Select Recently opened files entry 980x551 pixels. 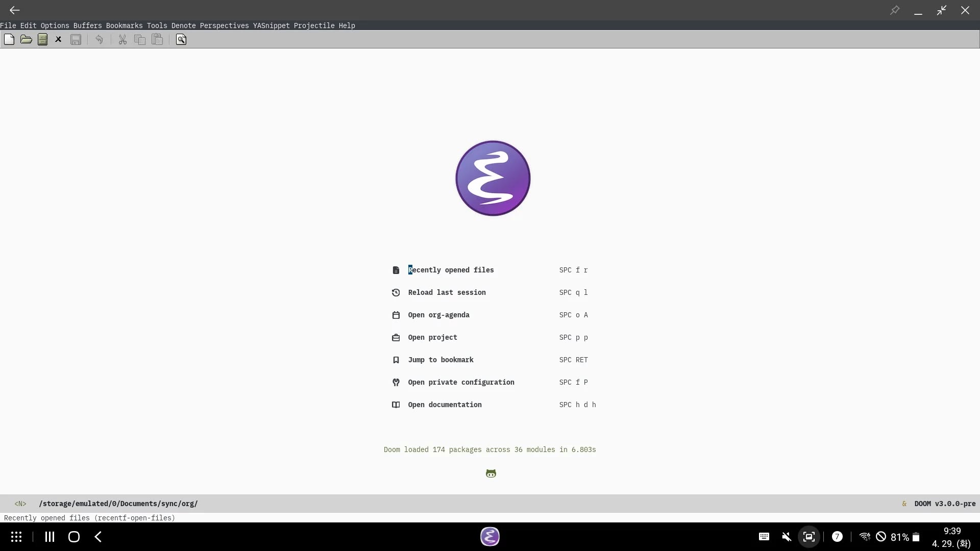451,270
